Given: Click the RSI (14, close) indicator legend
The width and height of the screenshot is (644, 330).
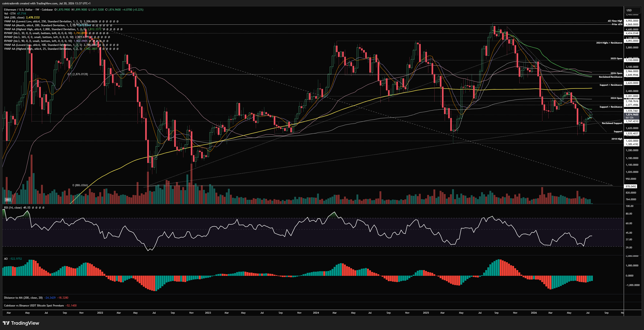Looking at the screenshot, I should (x=13, y=207).
